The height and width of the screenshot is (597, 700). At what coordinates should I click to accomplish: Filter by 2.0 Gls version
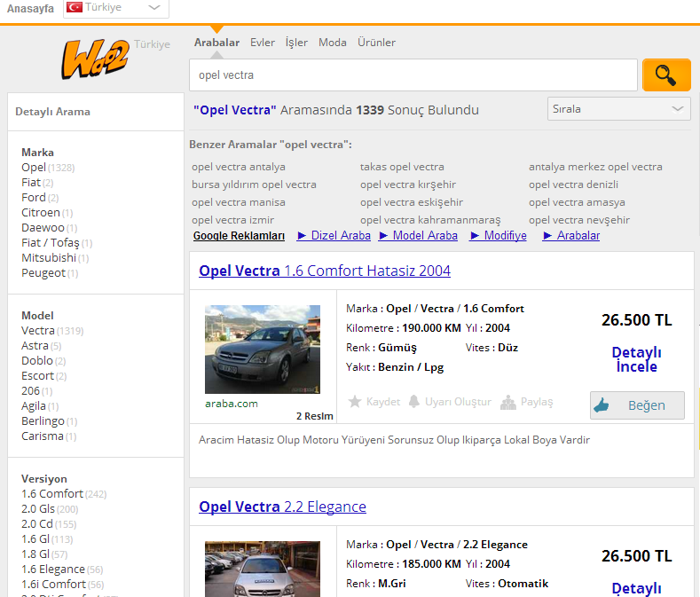click(38, 508)
